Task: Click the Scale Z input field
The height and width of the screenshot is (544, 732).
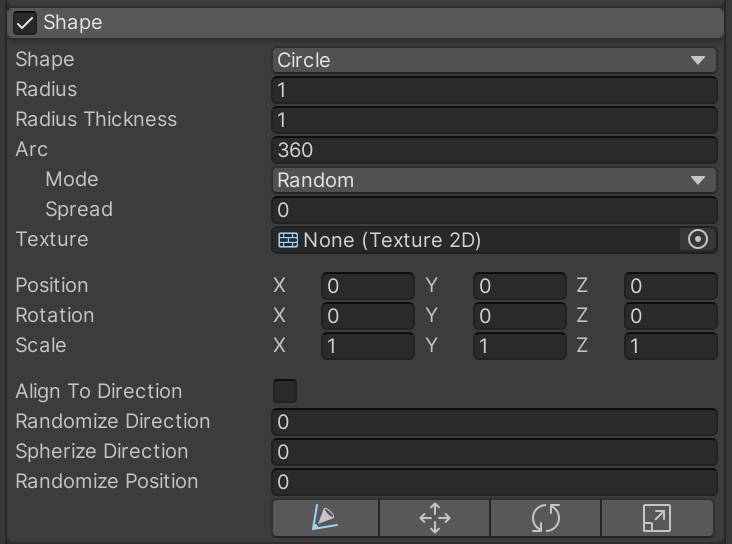Action: click(670, 346)
